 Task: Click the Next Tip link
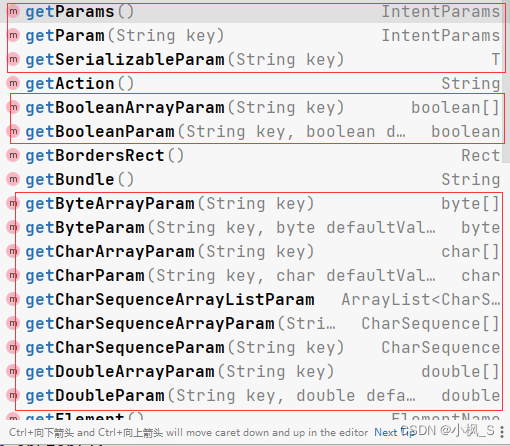[x=394, y=432]
